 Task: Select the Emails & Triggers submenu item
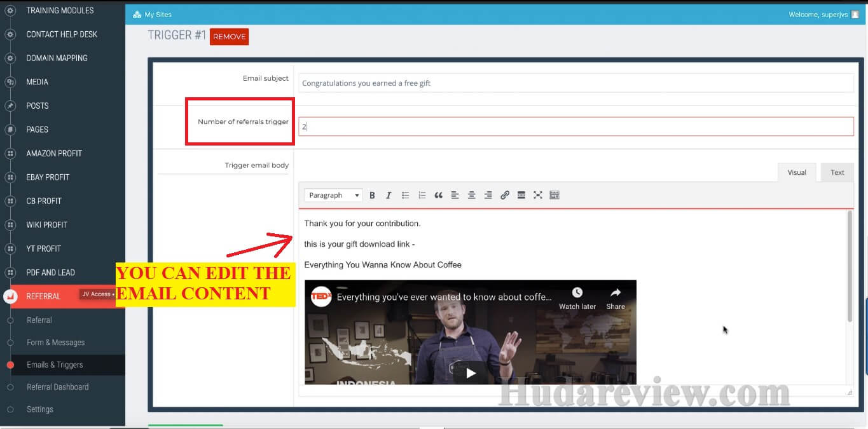click(55, 365)
